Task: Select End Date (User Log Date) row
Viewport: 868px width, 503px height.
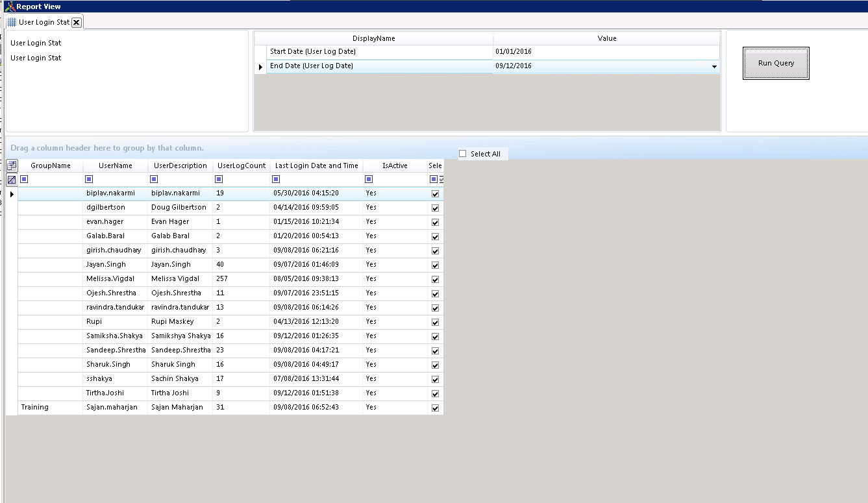Action: point(380,66)
